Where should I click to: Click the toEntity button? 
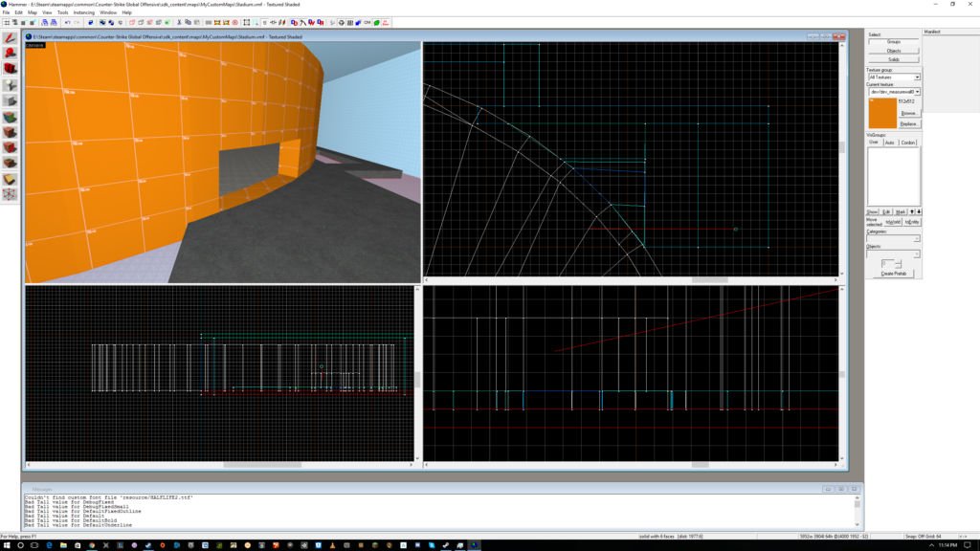coord(912,222)
